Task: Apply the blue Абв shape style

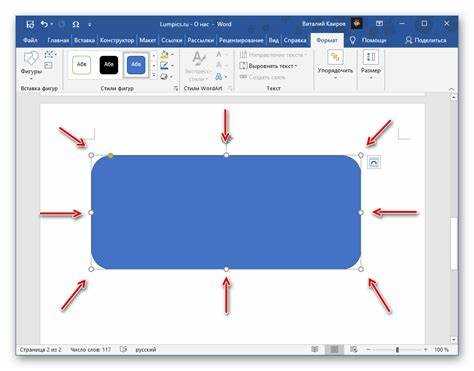Action: [136, 64]
